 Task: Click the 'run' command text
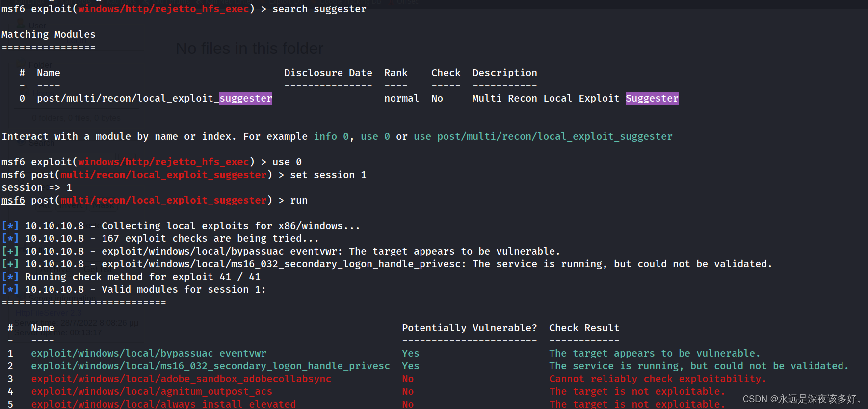tap(299, 200)
